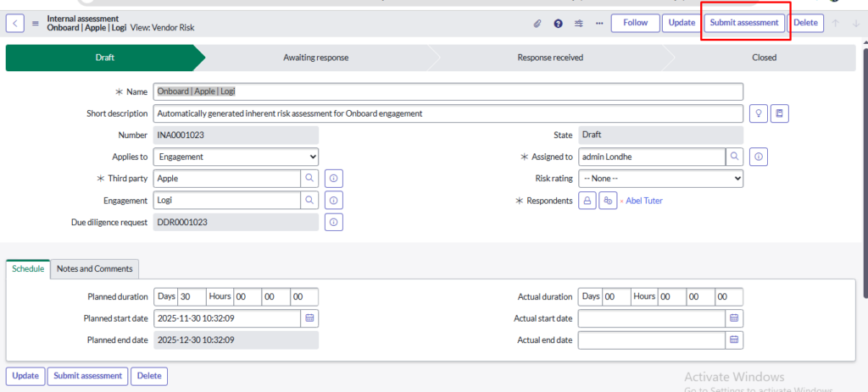Show info for Due diligence request
The image size is (868, 392).
[334, 223]
